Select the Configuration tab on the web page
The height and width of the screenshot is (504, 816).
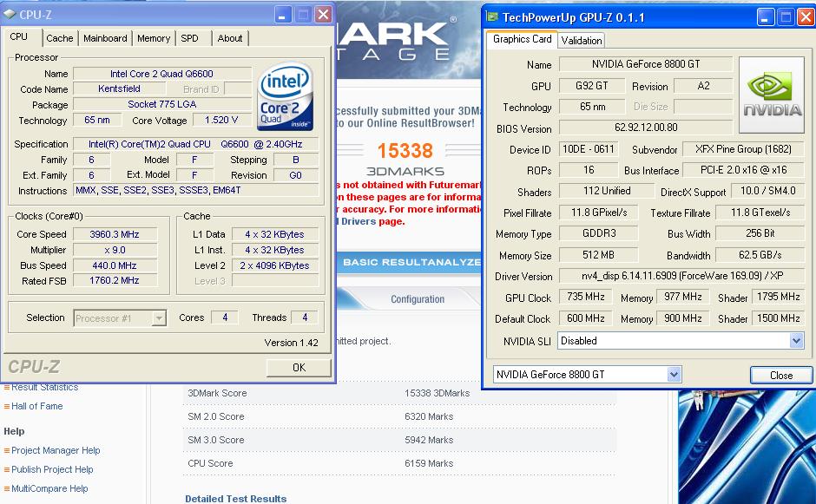[418, 299]
